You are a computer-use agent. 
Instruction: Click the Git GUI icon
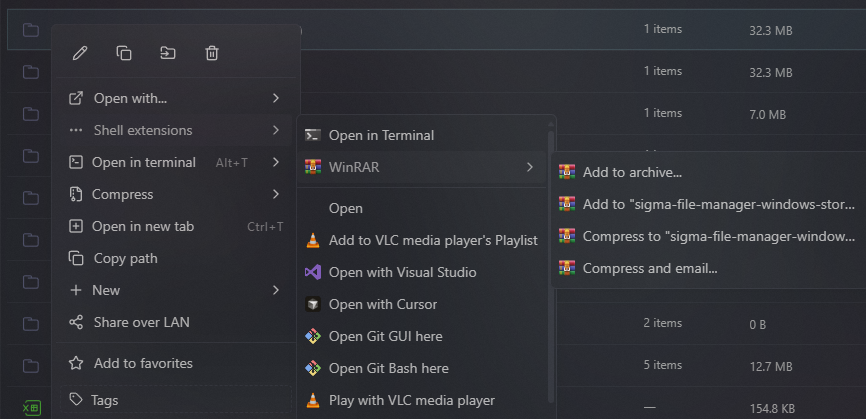click(313, 336)
